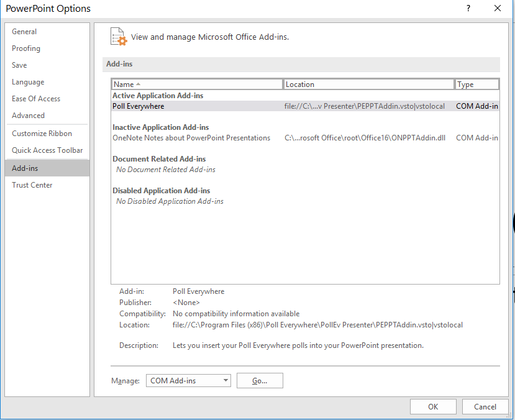Screen dimensions: 515x420
Task: Sort list by Location column header
Action: 368,84
